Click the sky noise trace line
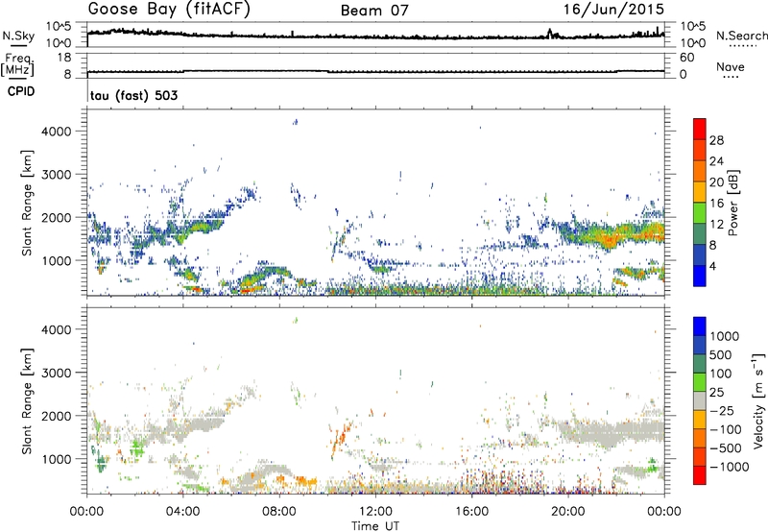 coord(375,36)
